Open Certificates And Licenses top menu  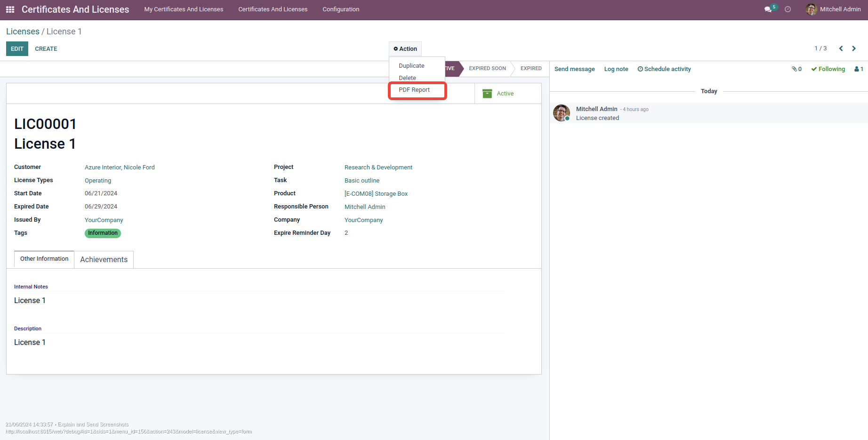[x=273, y=9]
